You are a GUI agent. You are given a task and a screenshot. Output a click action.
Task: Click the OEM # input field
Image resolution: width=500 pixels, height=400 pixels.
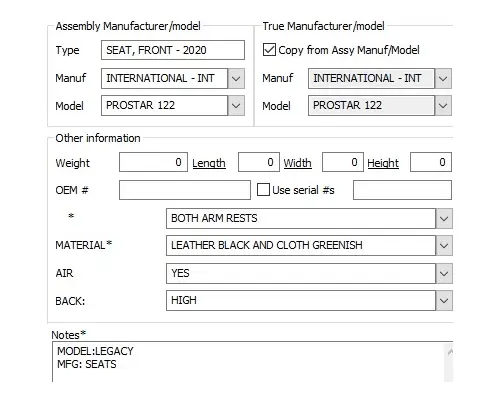(x=185, y=190)
